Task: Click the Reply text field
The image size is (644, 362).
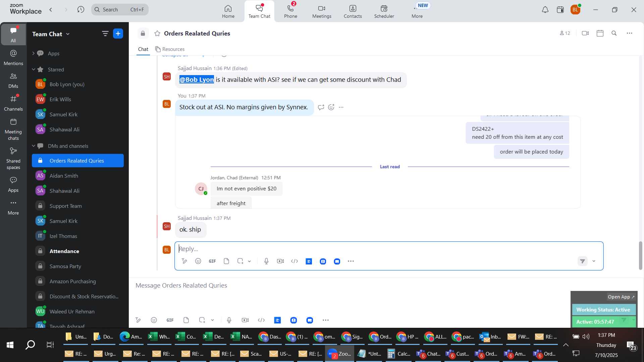Action: coord(389,249)
